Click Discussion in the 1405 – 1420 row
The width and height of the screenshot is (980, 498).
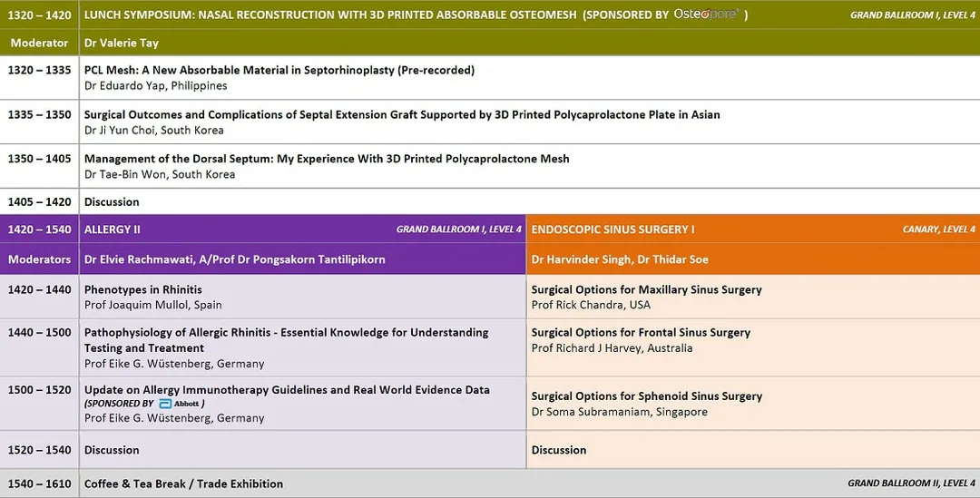click(x=112, y=201)
